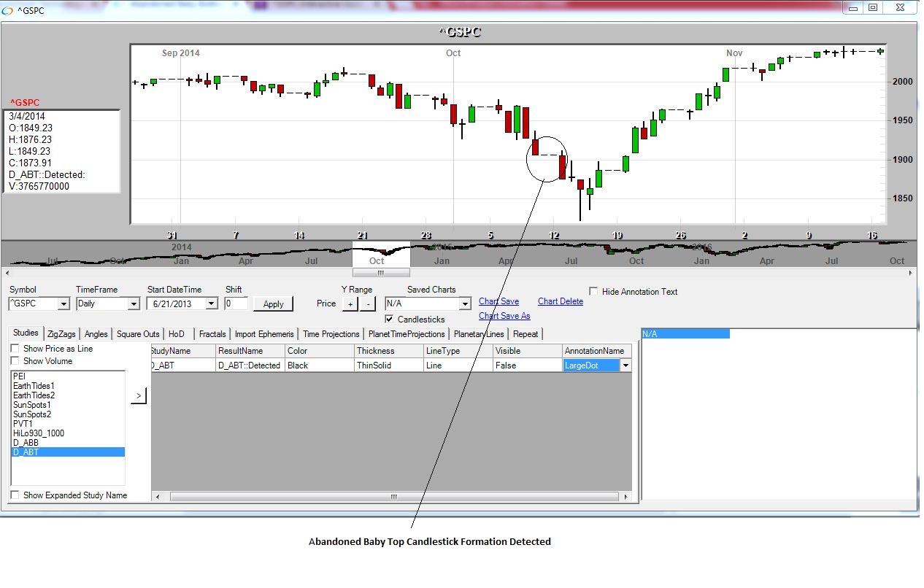The image size is (924, 588).
Task: Open the AnnotationName LargeDot dropdown
Action: (x=625, y=365)
